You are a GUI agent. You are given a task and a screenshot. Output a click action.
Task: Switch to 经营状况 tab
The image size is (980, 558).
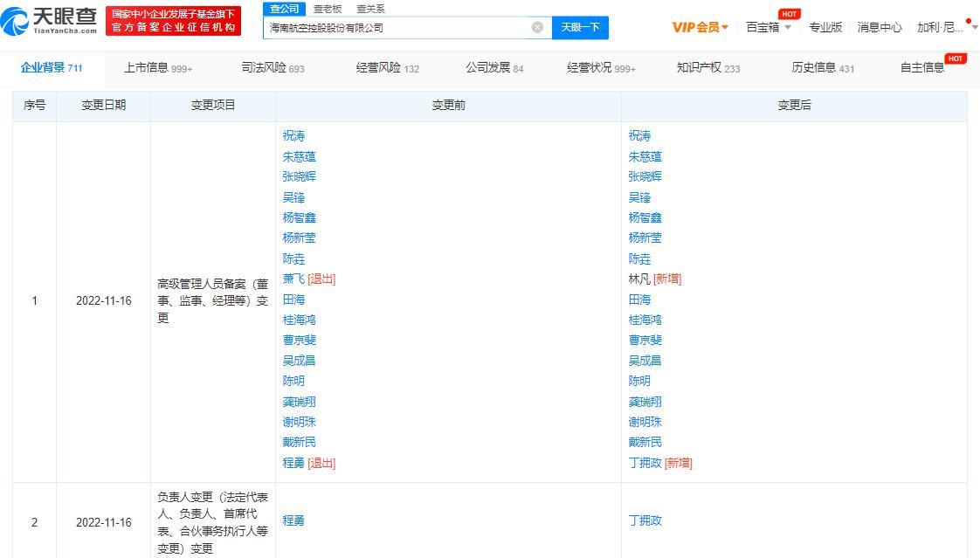(601, 67)
